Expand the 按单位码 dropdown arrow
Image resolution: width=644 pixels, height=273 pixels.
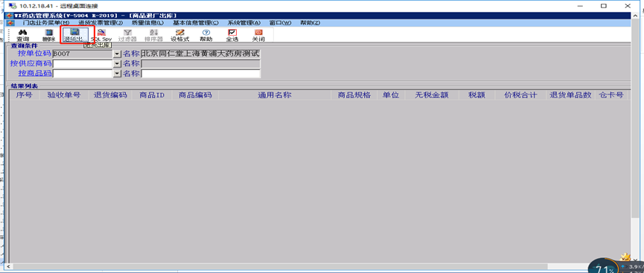(117, 54)
